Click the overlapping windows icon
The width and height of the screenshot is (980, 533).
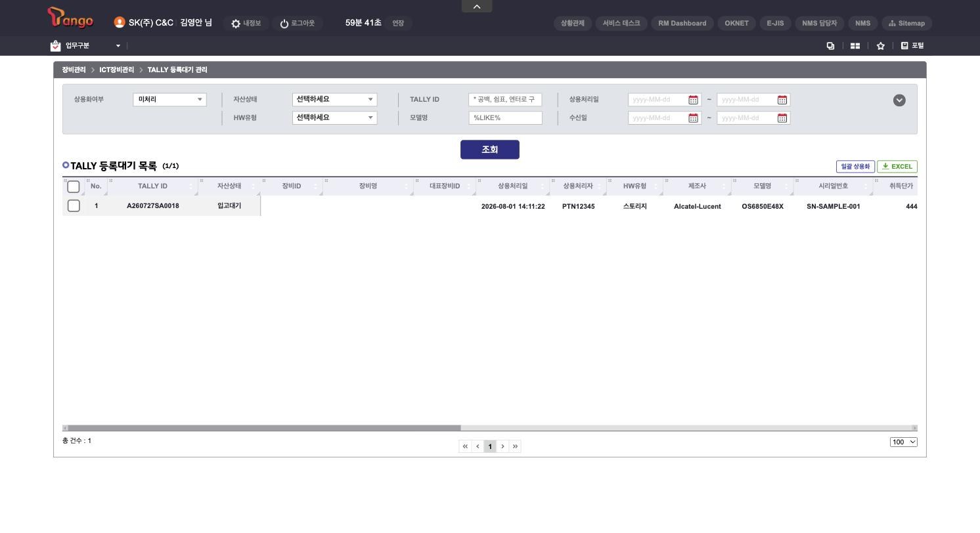click(x=830, y=46)
